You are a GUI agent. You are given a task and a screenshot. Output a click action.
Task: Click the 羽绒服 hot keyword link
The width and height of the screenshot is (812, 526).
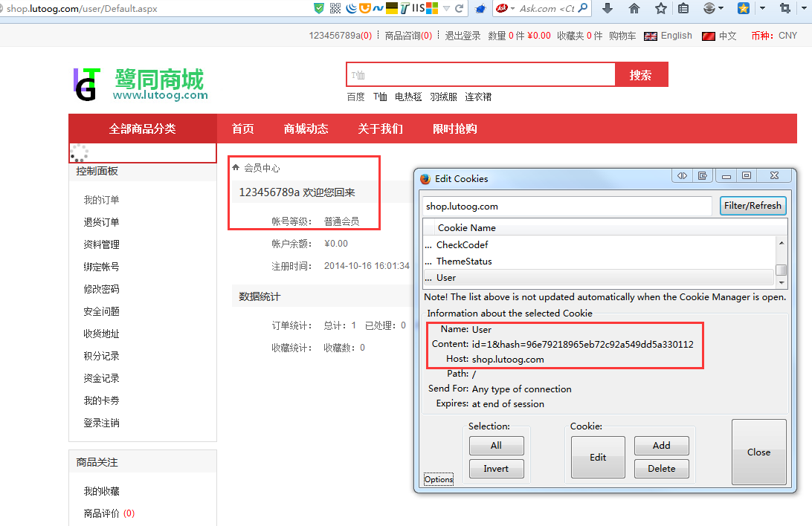443,97
